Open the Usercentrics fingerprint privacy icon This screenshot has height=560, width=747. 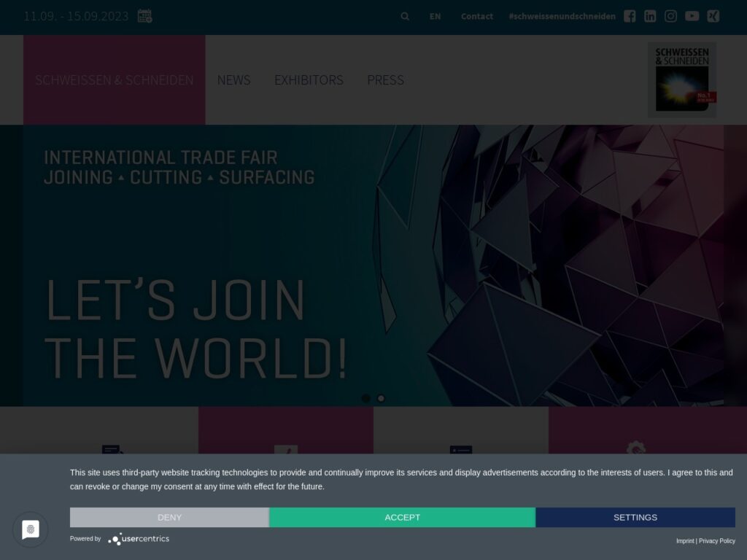31,529
